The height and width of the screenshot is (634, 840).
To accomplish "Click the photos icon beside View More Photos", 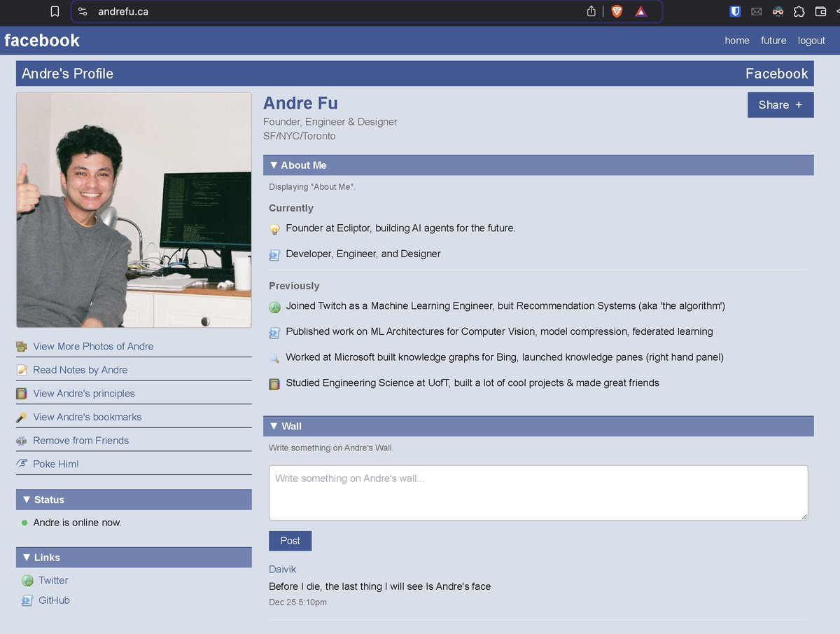I will click(22, 346).
